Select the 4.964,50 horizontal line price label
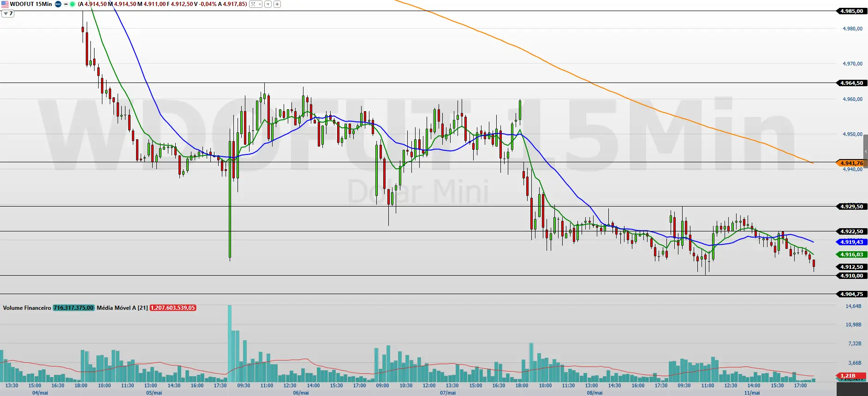The image size is (868, 396). 851,83
